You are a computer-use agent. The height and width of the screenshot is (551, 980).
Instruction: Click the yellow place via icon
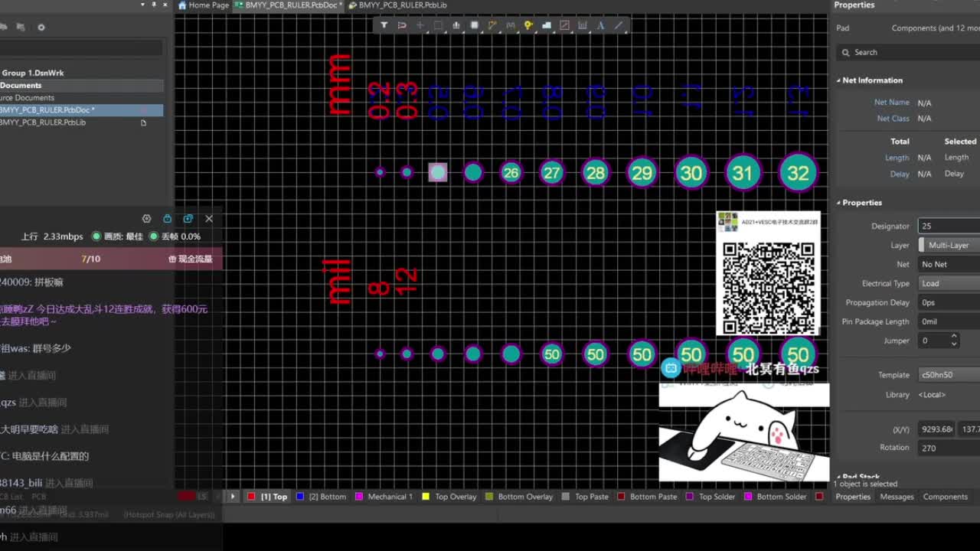pyautogui.click(x=528, y=25)
